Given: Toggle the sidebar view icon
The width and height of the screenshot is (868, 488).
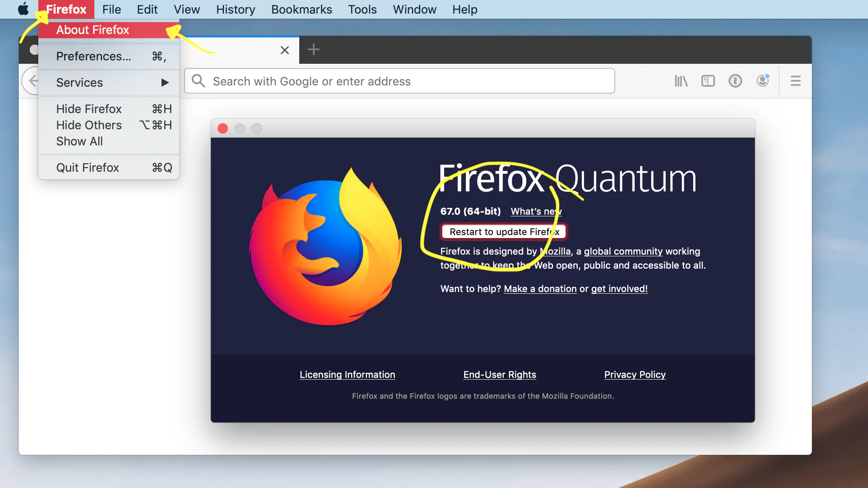Looking at the screenshot, I should (x=708, y=81).
